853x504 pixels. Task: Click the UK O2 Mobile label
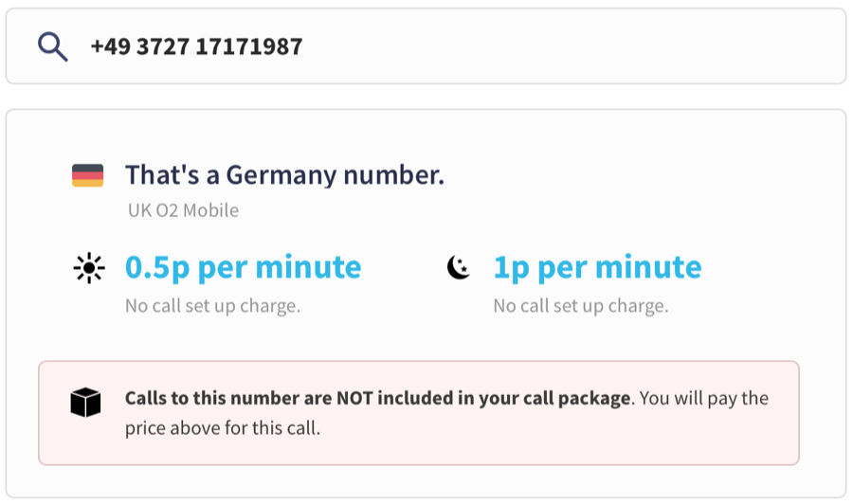click(x=183, y=210)
